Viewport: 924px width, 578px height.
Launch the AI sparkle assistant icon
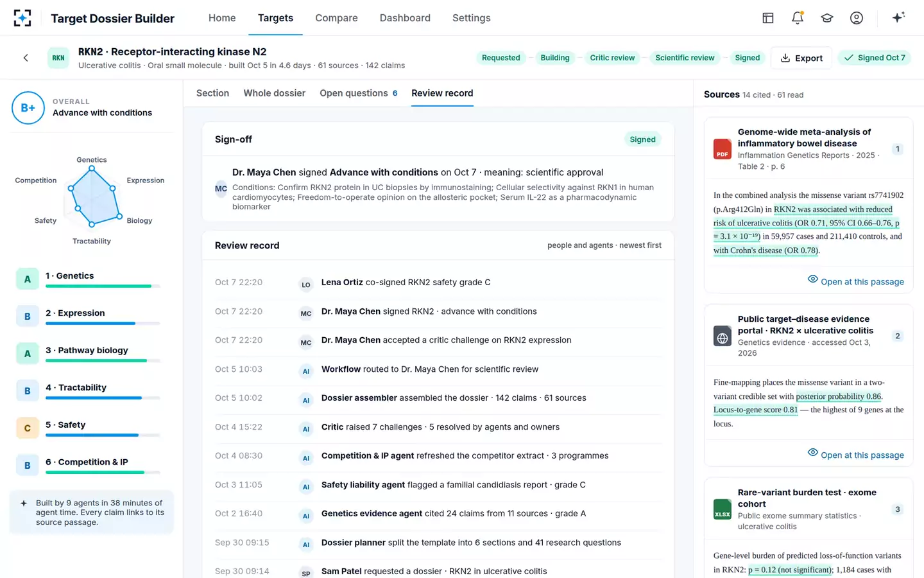(898, 17)
